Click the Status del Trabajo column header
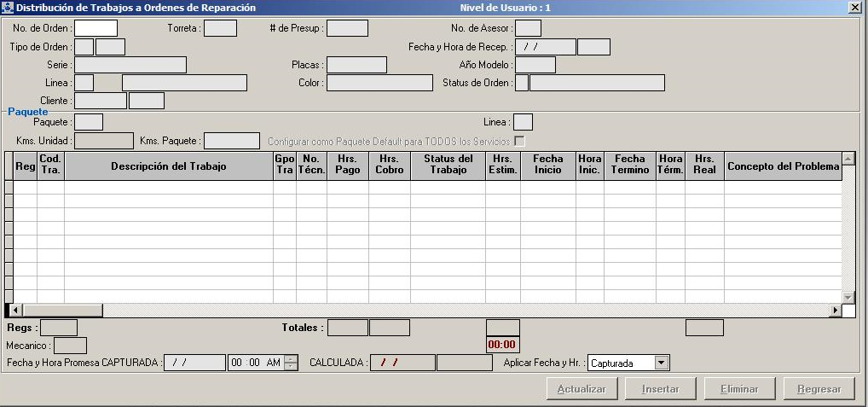 pos(448,165)
